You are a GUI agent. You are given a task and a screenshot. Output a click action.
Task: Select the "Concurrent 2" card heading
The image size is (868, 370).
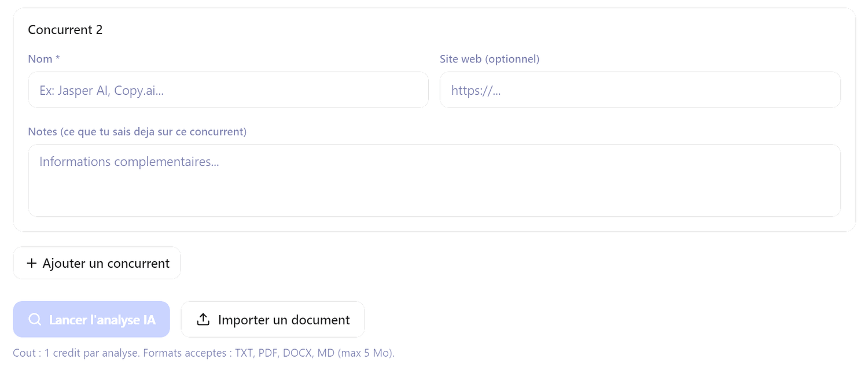point(65,30)
